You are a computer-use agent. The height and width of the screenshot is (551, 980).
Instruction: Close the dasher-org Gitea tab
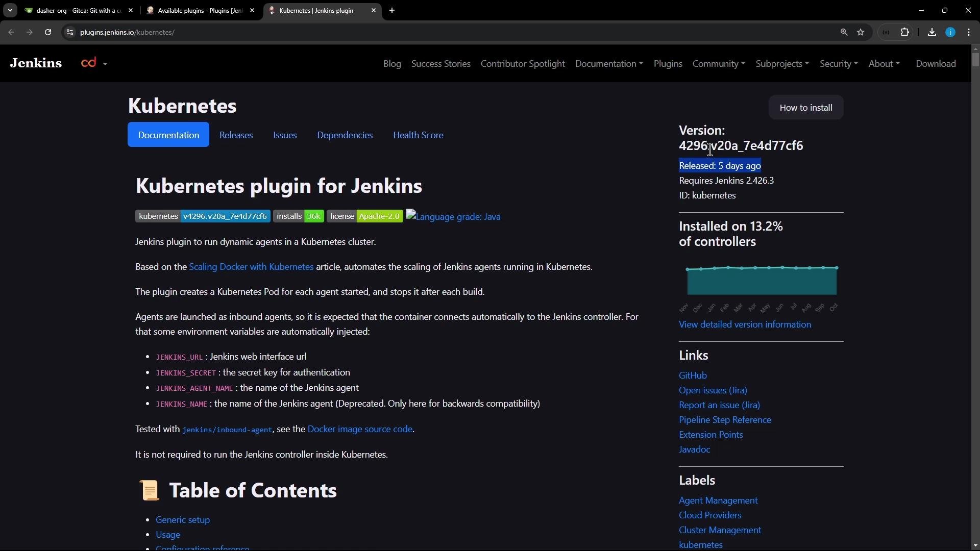point(131,10)
